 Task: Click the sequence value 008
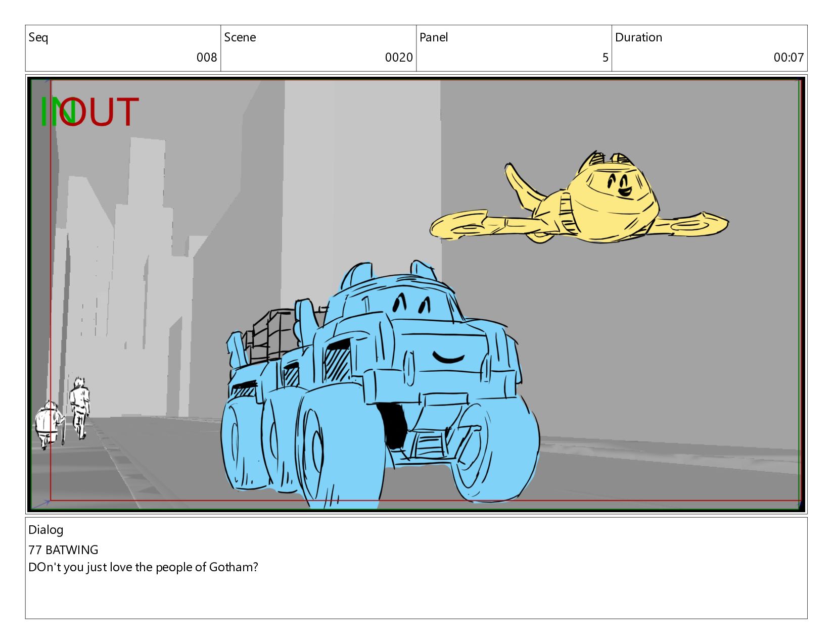(x=207, y=58)
